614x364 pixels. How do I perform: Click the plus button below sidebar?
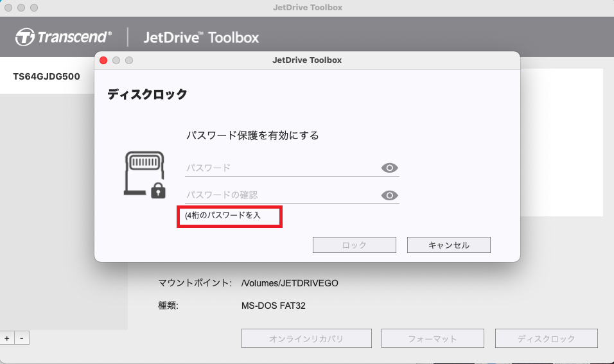click(7, 338)
